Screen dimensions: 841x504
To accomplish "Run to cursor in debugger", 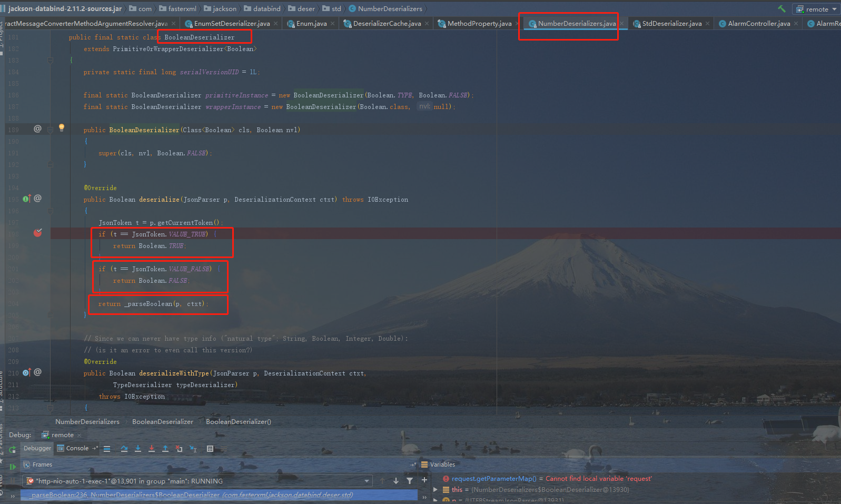I will click(x=193, y=449).
